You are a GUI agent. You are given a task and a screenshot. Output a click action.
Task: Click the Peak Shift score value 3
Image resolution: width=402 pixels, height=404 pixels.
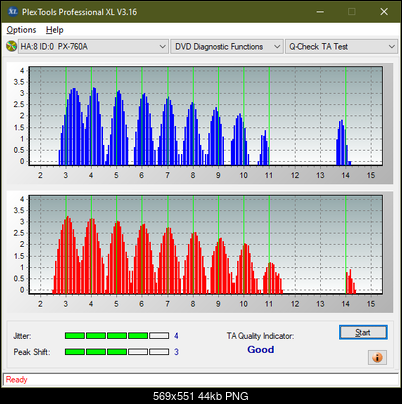(176, 352)
